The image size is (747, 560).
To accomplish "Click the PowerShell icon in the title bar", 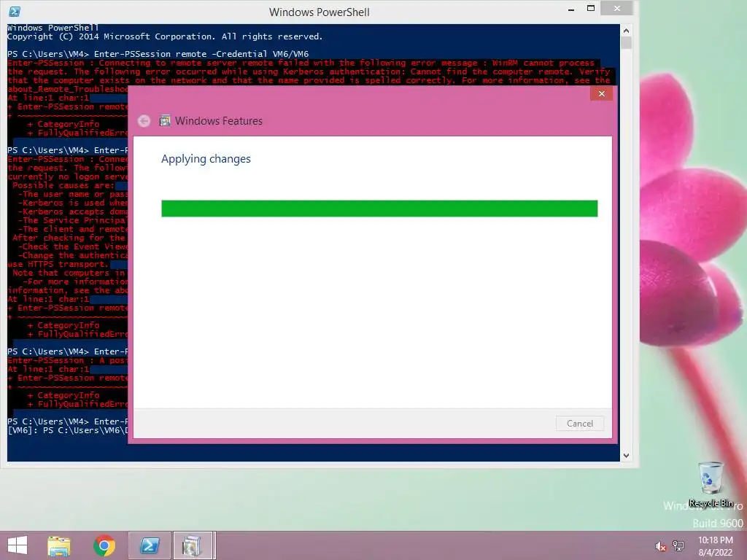I will click(15, 12).
